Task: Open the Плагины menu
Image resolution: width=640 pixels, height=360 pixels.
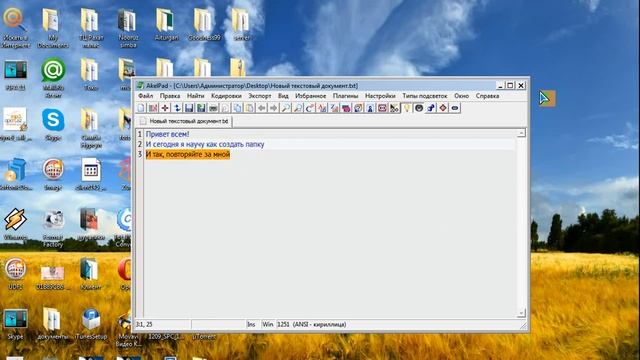Action: pos(345,96)
